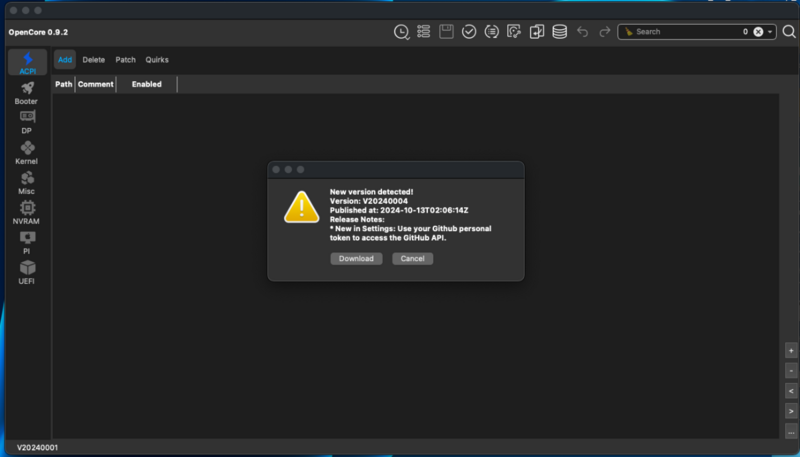Select the PI section icon
The height and width of the screenshot is (457, 800).
[27, 238]
